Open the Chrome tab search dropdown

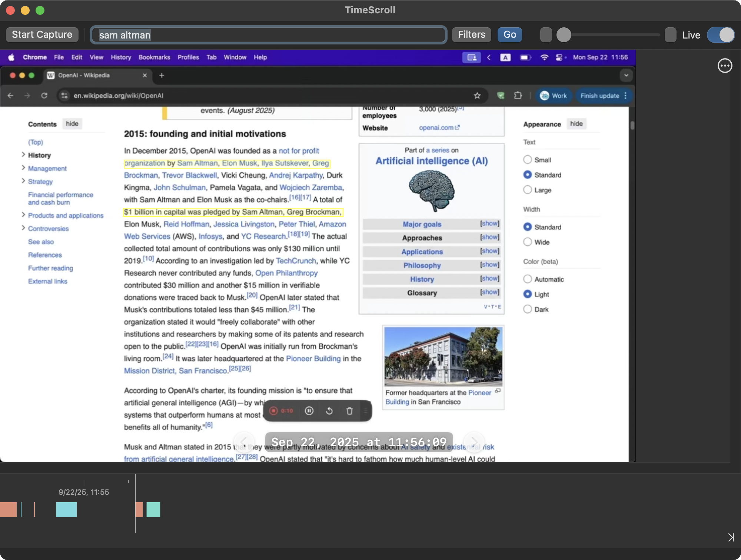coord(626,75)
